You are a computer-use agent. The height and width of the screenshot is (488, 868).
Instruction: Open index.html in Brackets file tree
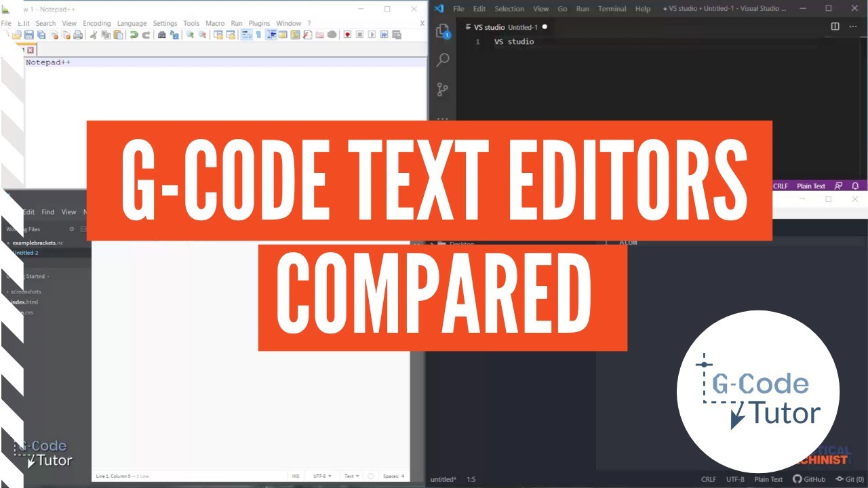[25, 302]
